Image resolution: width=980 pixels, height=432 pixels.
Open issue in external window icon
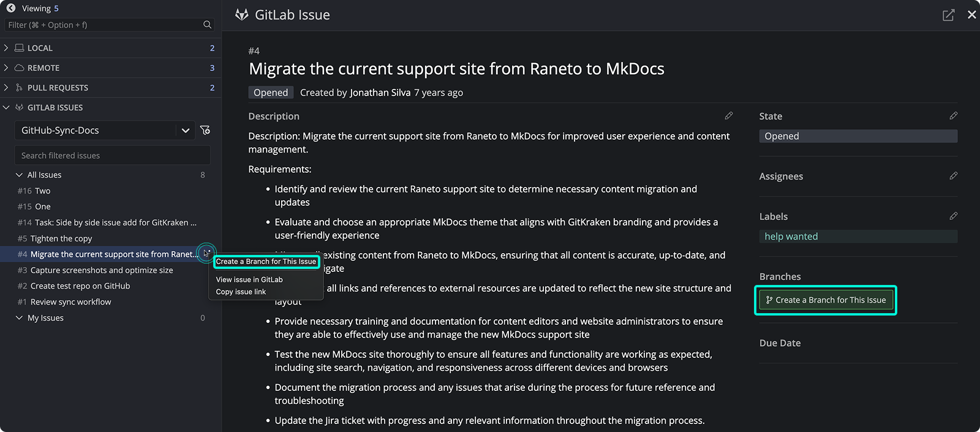[948, 15]
